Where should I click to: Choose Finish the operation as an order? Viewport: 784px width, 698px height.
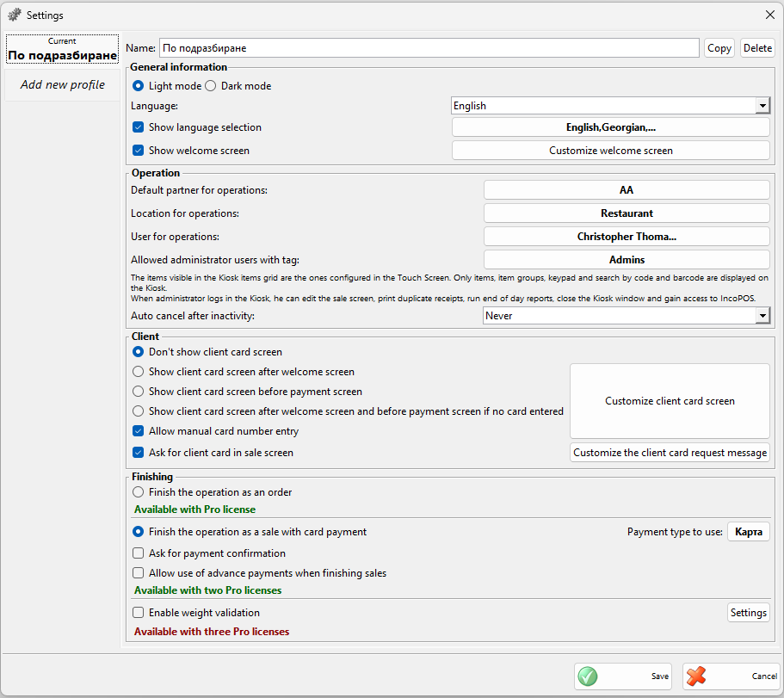(x=138, y=492)
